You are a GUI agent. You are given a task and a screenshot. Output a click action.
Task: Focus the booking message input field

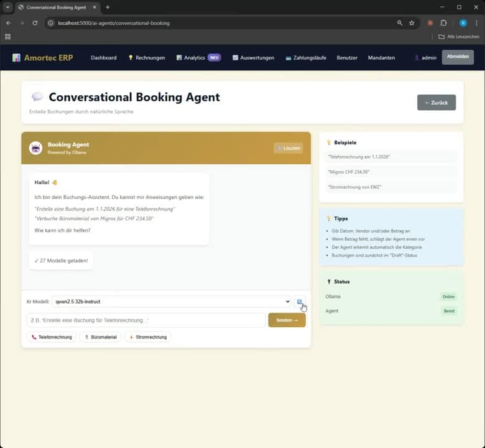click(146, 320)
